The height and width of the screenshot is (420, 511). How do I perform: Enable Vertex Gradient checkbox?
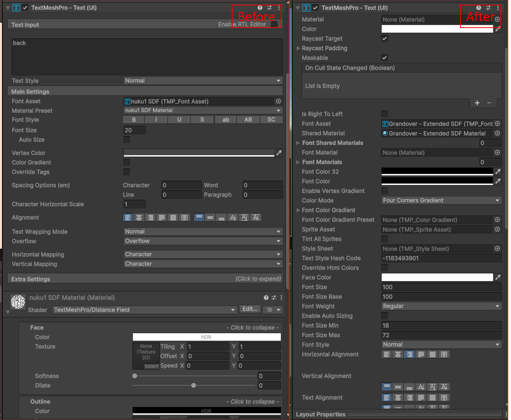384,191
